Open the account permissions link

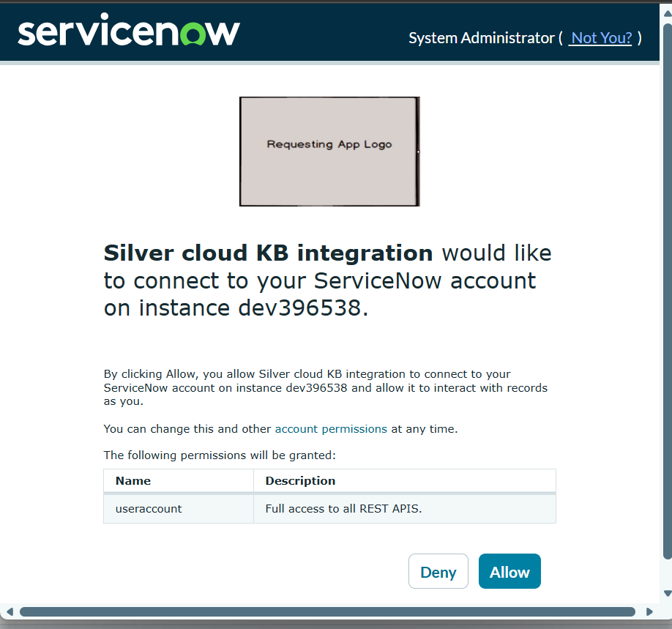pos(331,429)
